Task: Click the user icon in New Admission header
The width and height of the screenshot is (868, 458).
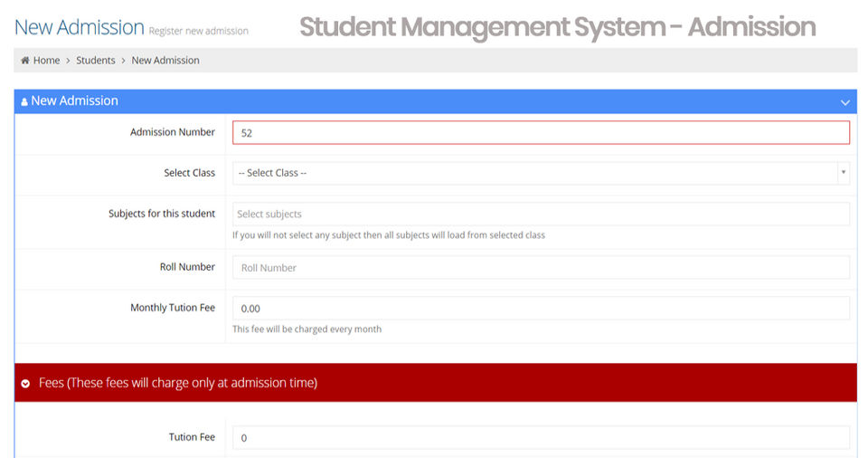Action: [24, 102]
